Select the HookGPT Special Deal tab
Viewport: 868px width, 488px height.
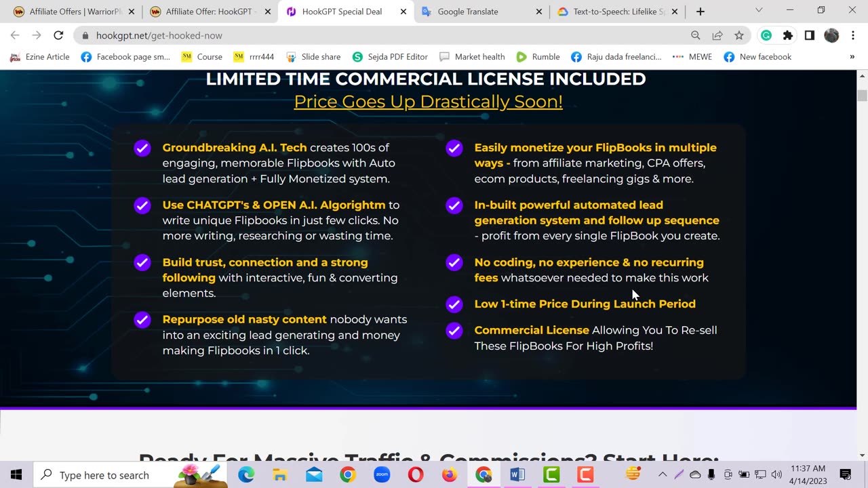pyautogui.click(x=346, y=12)
